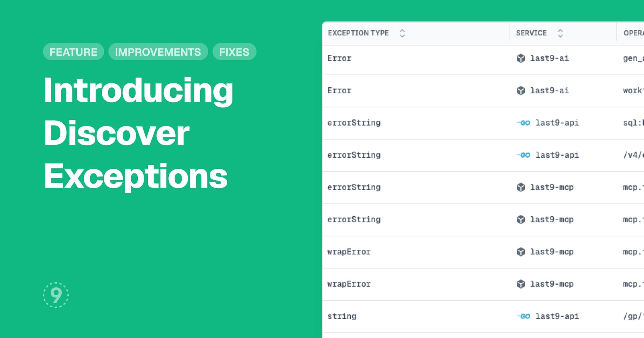
Task: Select the FEATURE tag pill
Action: 73,52
